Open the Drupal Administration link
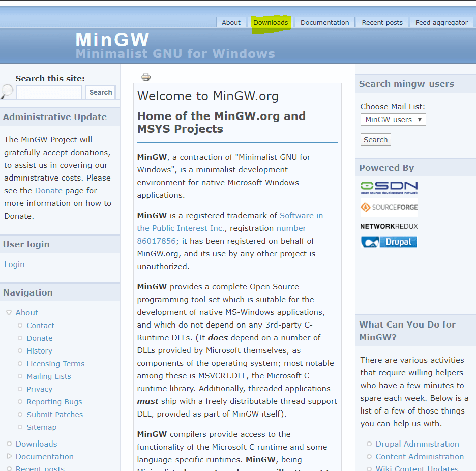The image size is (476, 471). point(417,444)
